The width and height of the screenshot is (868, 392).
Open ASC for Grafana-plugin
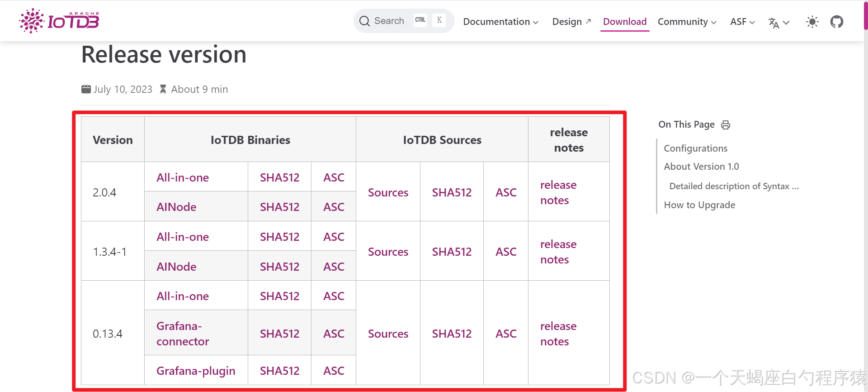(334, 371)
